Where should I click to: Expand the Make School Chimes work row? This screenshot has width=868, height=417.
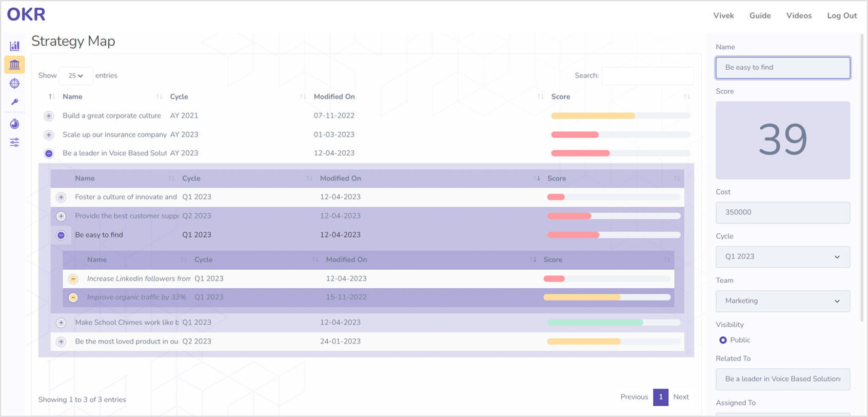coord(61,323)
